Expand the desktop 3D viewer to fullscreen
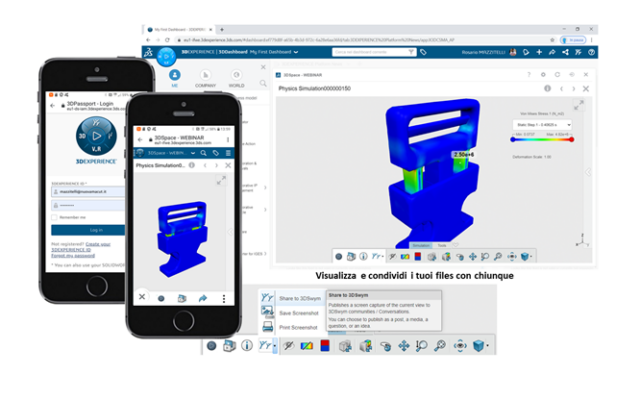The height and width of the screenshot is (400, 640). click(x=579, y=105)
